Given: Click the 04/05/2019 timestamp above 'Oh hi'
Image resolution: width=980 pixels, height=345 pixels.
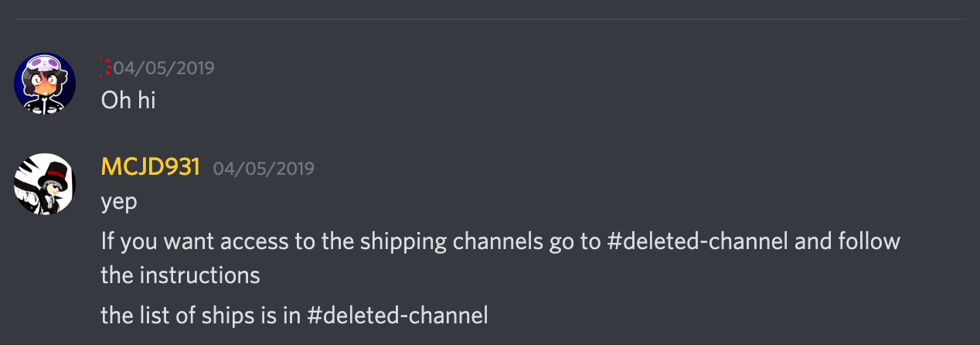Looking at the screenshot, I should 164,68.
